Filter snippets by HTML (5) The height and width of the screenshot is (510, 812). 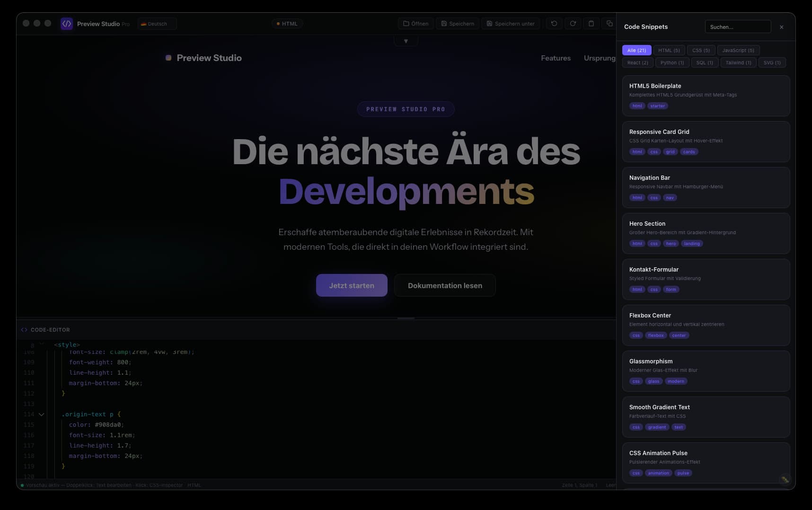tap(669, 50)
